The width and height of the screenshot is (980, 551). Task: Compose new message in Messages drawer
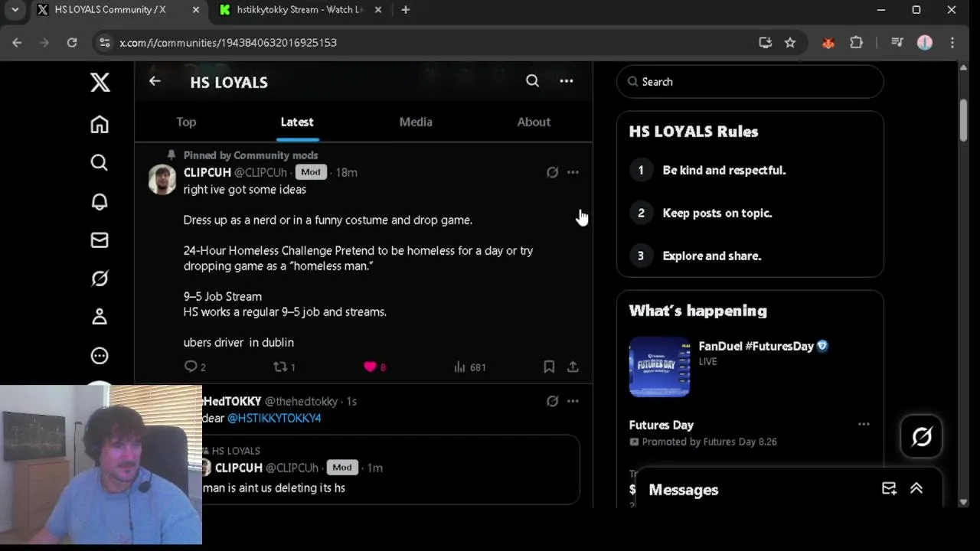point(889,489)
